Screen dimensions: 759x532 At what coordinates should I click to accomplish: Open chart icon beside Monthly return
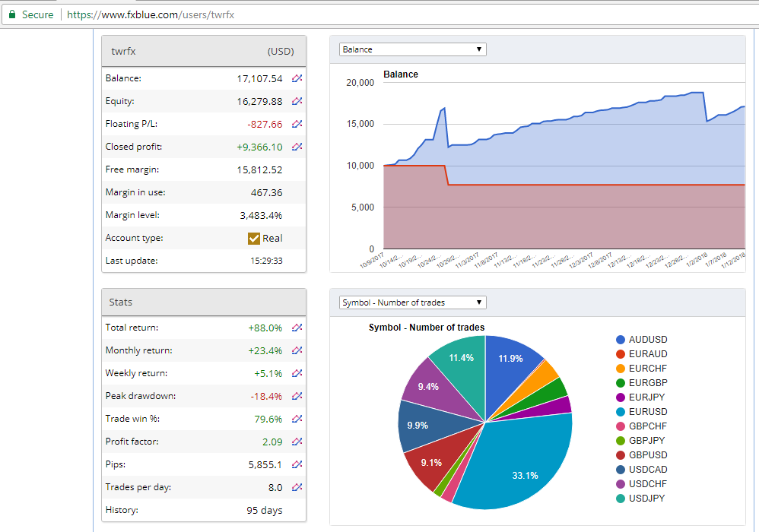coord(297,350)
